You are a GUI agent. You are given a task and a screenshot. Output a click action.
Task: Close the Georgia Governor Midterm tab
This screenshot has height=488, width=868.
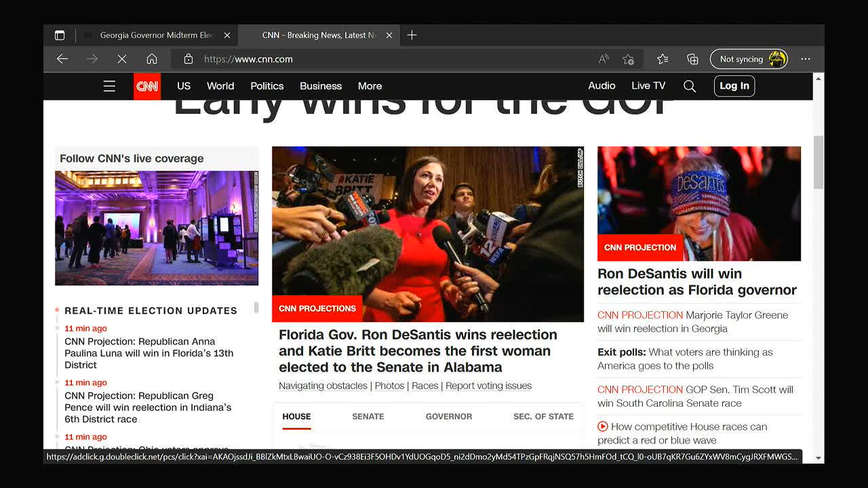(227, 35)
